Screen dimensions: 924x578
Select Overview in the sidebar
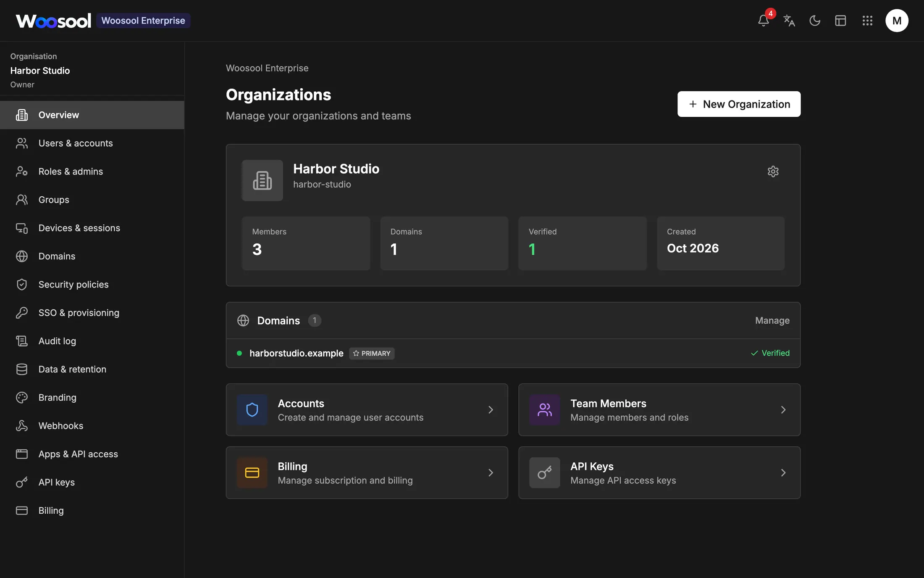pyautogui.click(x=92, y=115)
